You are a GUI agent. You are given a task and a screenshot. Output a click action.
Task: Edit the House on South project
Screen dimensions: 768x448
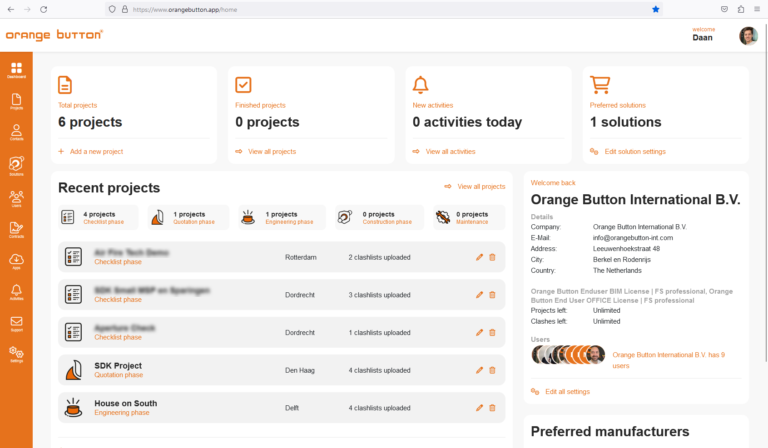click(x=479, y=408)
